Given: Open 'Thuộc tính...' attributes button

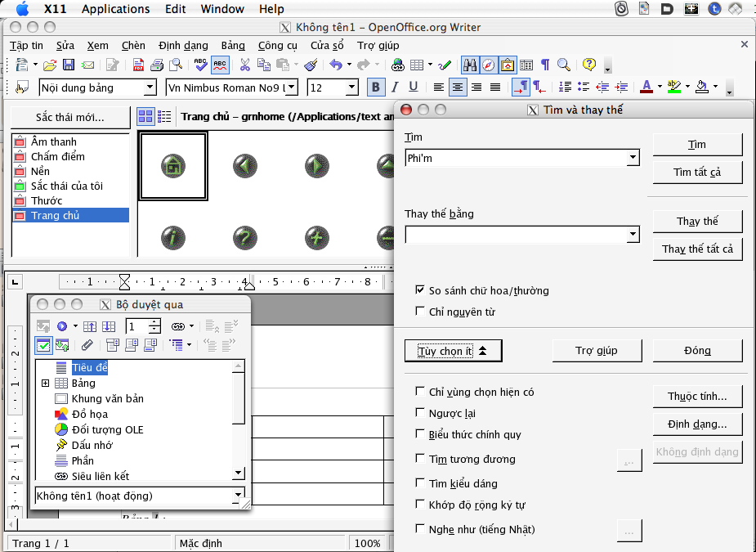Looking at the screenshot, I should click(697, 396).
